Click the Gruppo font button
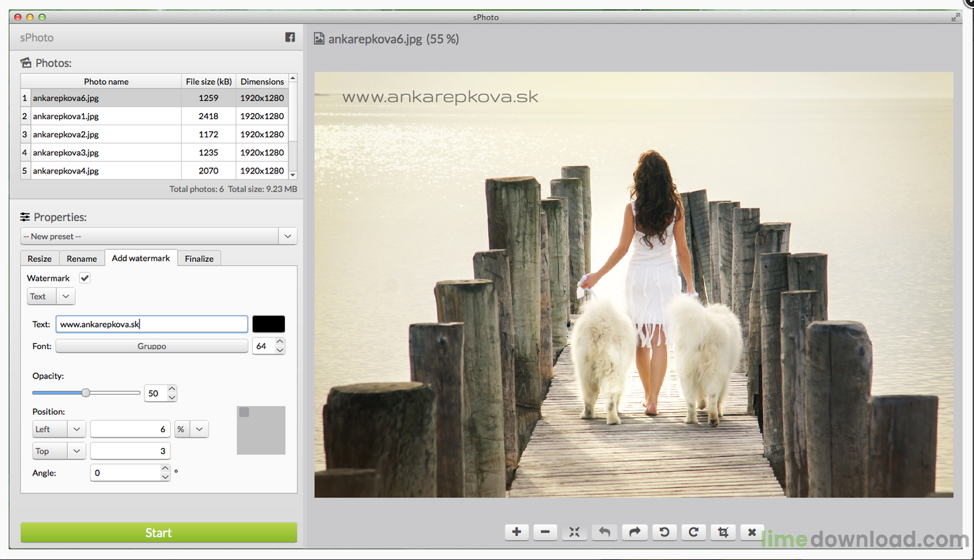 (x=151, y=346)
